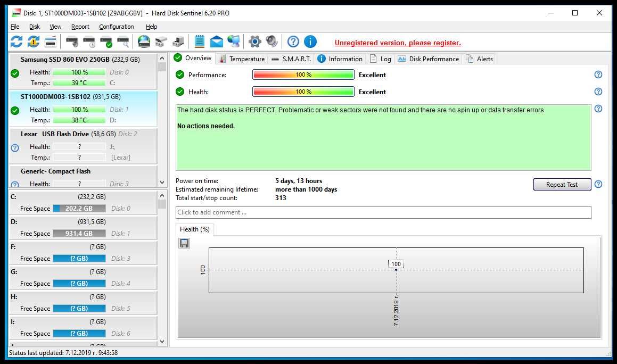Click help icon next to Performance bar
Viewport: 617px width, 364px height.
click(598, 75)
